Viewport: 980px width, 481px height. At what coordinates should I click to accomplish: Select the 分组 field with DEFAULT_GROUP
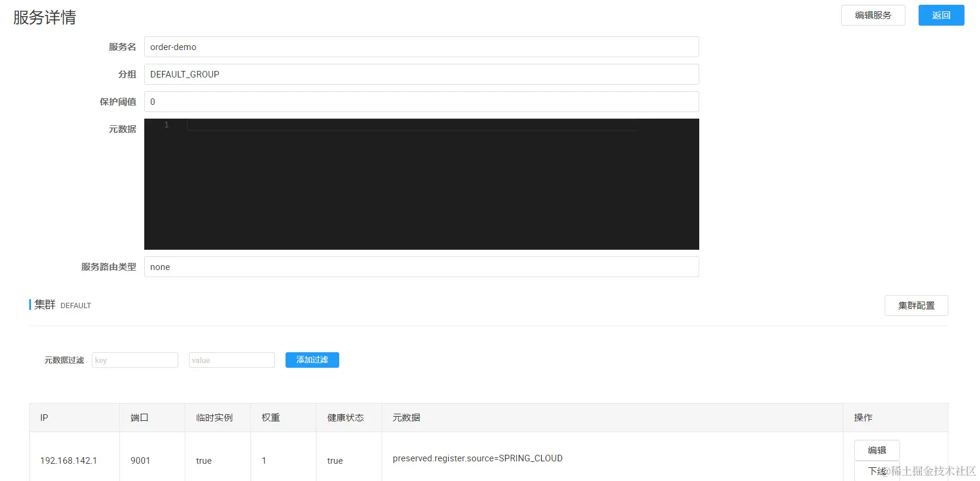[421, 75]
